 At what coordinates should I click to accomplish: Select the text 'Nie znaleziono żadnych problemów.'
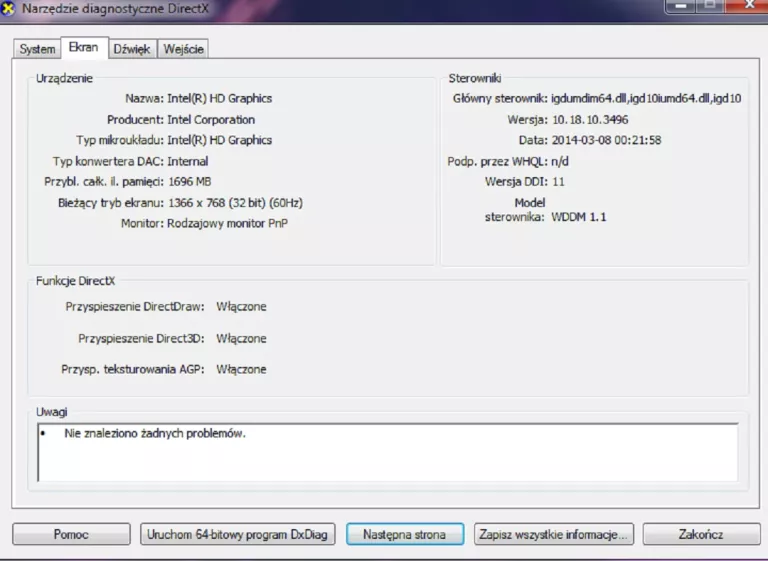coord(155,433)
